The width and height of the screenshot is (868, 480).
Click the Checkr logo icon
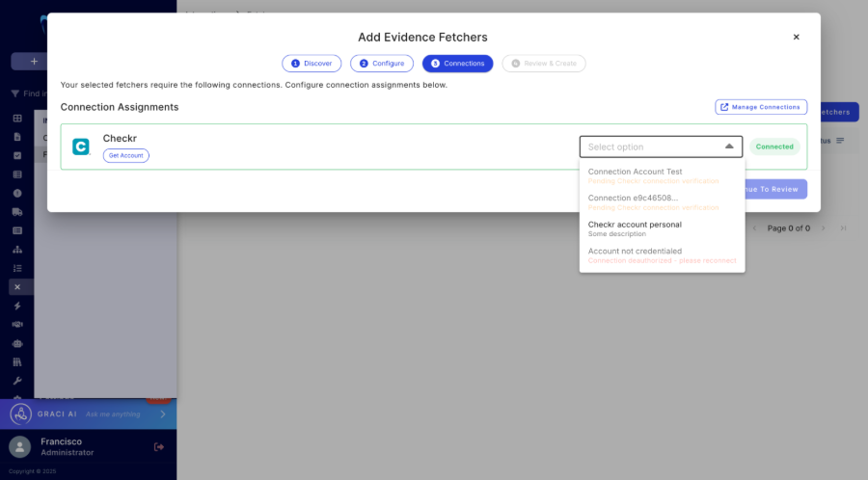(81, 147)
